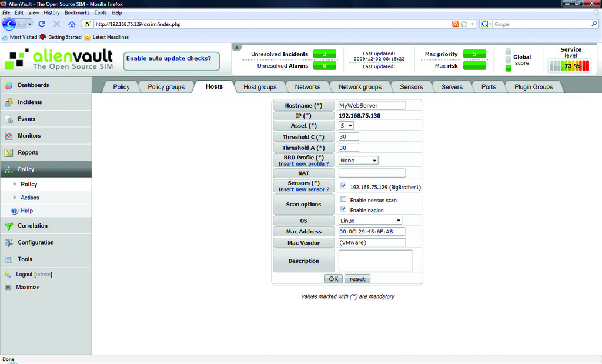Go to Firefox Home icon
The width and height of the screenshot is (602, 364).
click(72, 24)
